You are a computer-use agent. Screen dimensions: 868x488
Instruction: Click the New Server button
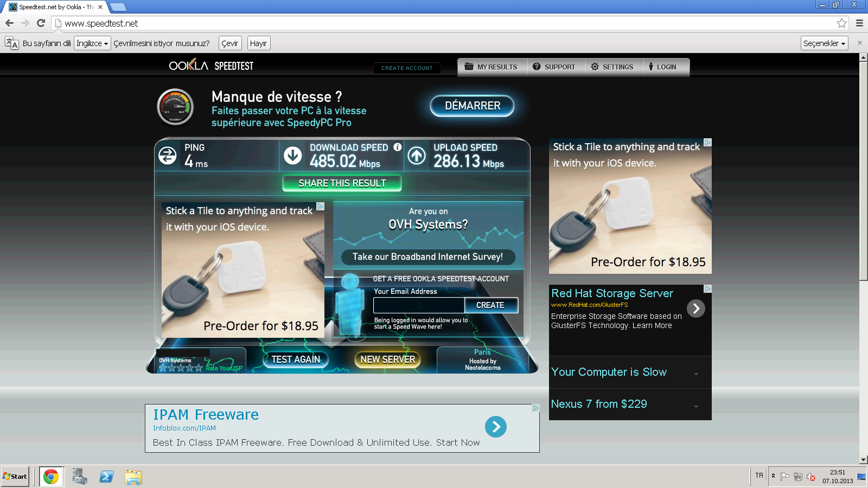387,359
